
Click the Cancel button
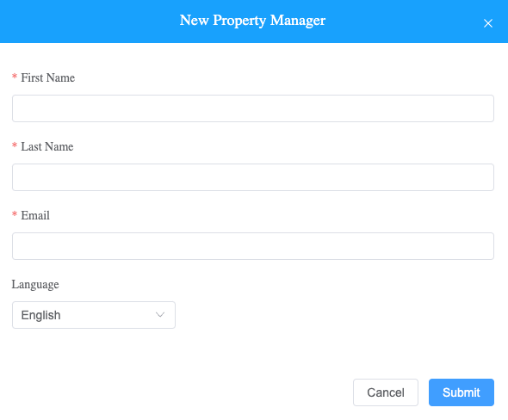[386, 392]
